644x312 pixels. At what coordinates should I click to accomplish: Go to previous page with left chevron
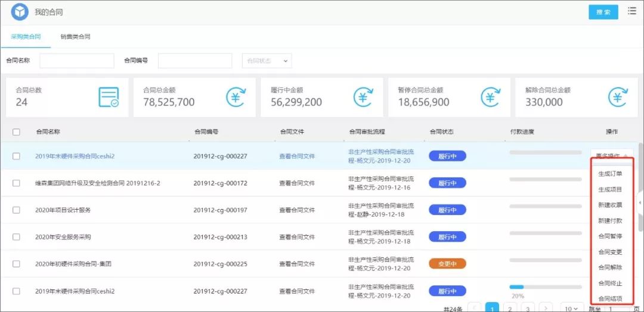(x=475, y=308)
